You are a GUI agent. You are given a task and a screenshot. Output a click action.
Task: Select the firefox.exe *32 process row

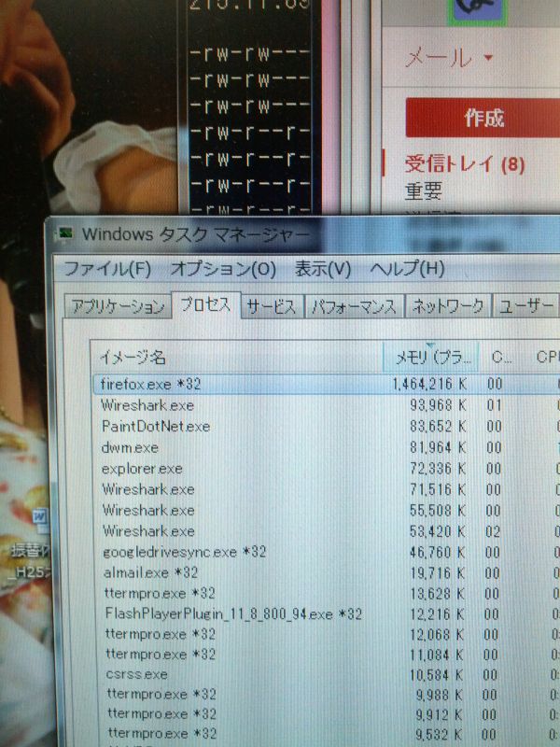pyautogui.click(x=326, y=384)
